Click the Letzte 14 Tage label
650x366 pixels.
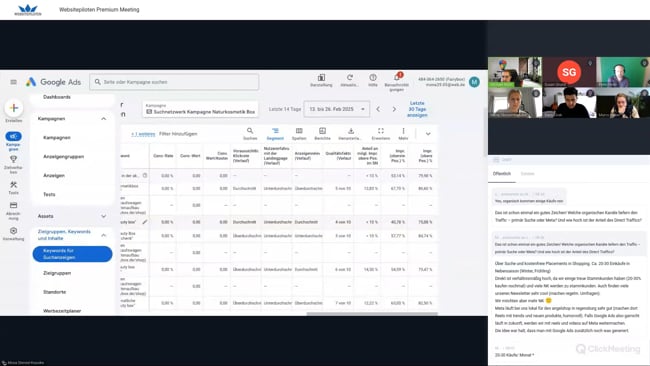point(285,109)
